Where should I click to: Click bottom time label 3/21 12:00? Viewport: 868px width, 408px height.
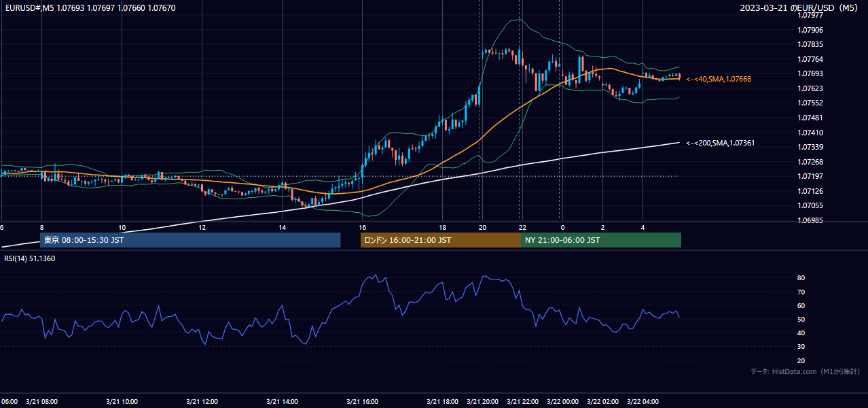pyautogui.click(x=202, y=401)
